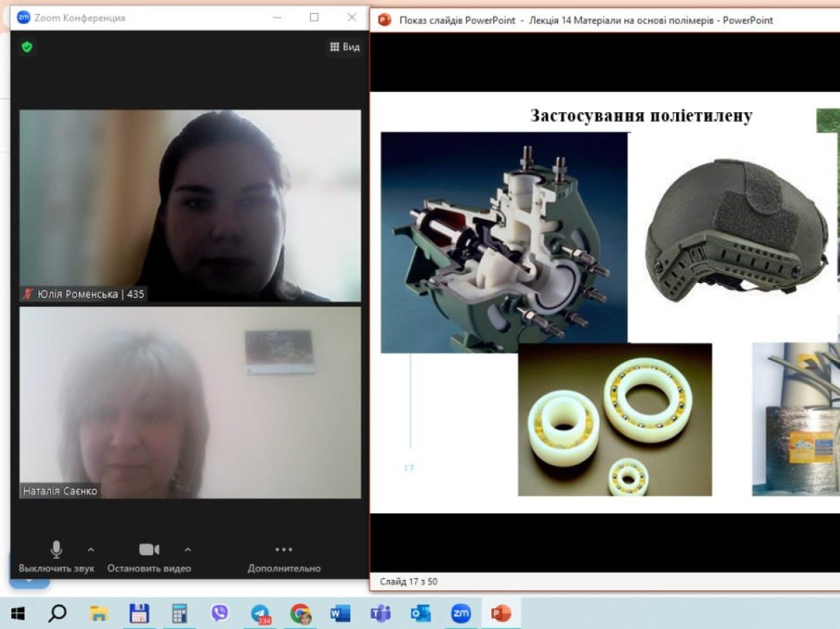840x629 pixels.
Task: Switch to Google Chrome in taskbar
Action: [300, 614]
